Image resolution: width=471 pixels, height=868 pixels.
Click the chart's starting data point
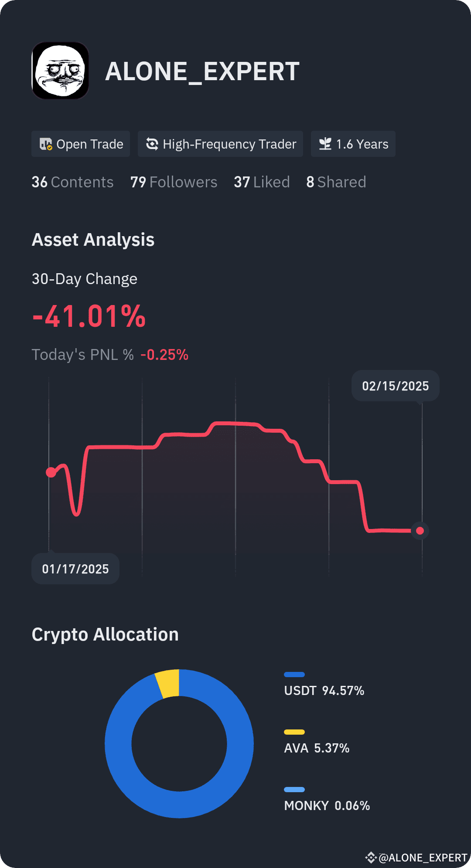click(x=51, y=472)
